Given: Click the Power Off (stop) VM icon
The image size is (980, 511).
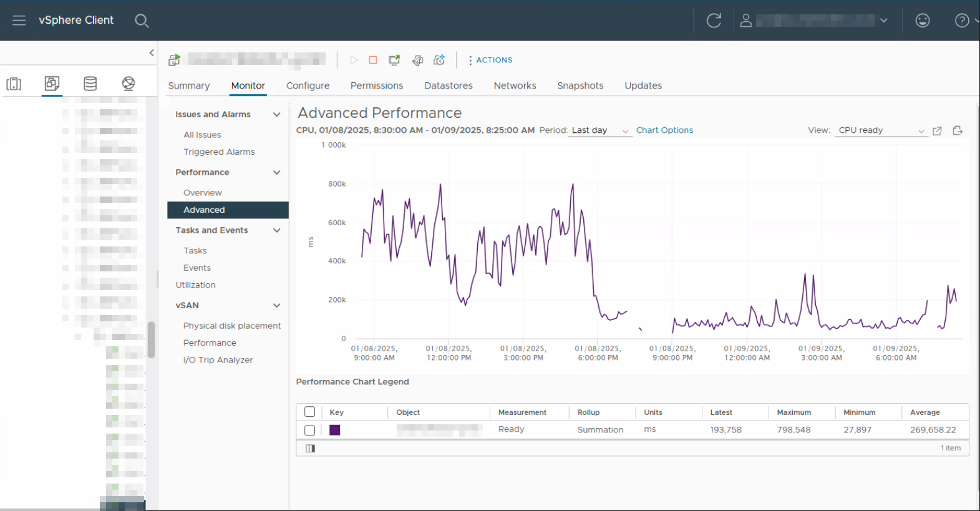Looking at the screenshot, I should pos(373,60).
